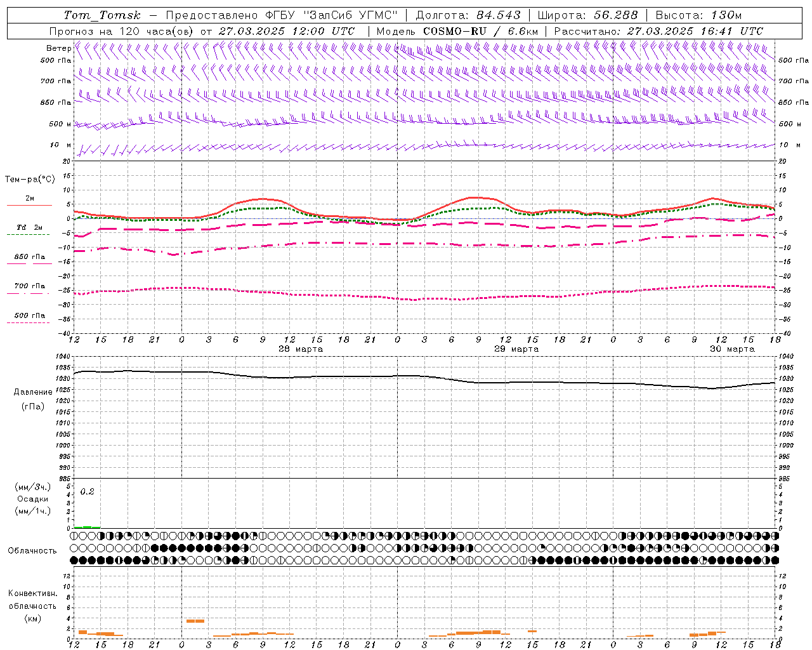Click the Облачность panel label
This screenshot has width=812, height=650.
click(x=32, y=551)
